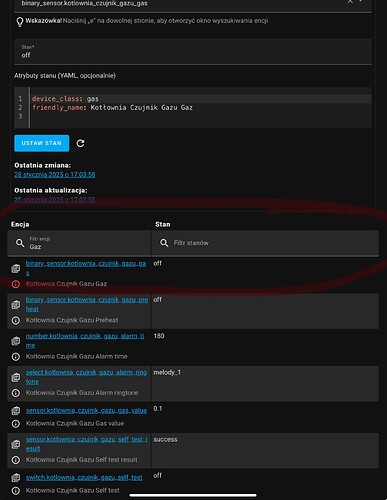Open the Ostatnia zmiana timestamp link
The image size is (387, 500).
[55, 174]
